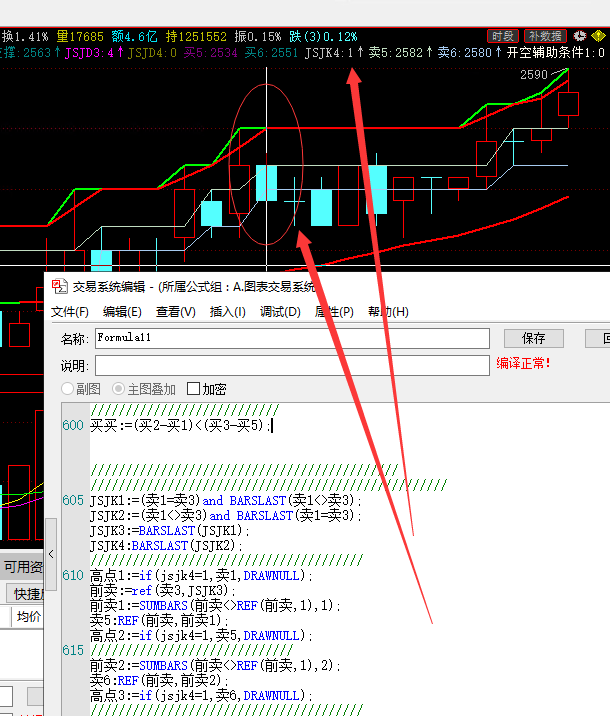
Task: Click code line 卖6:REF(前卖,前卖2);
Action: [159, 680]
